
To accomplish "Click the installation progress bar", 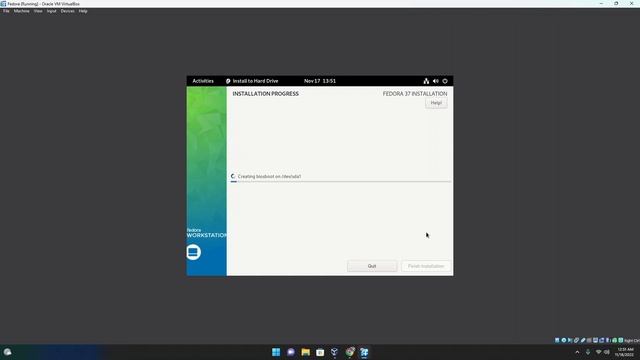I will [341, 181].
